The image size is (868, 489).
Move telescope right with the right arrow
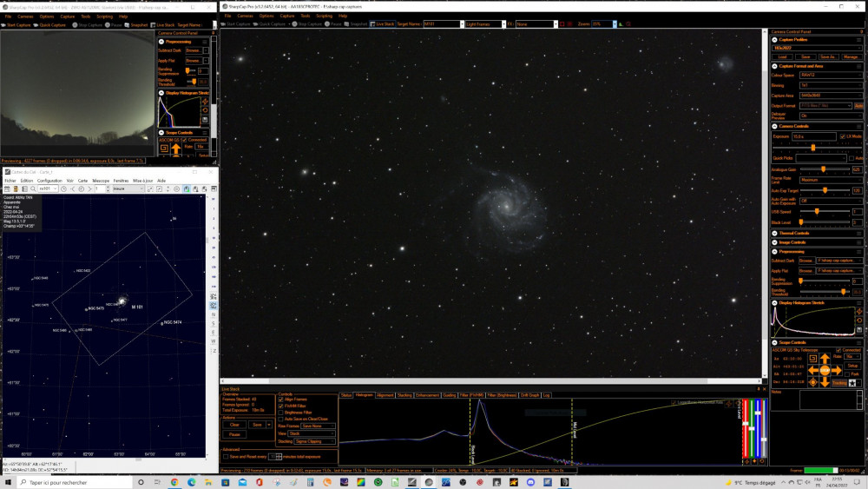coord(836,370)
